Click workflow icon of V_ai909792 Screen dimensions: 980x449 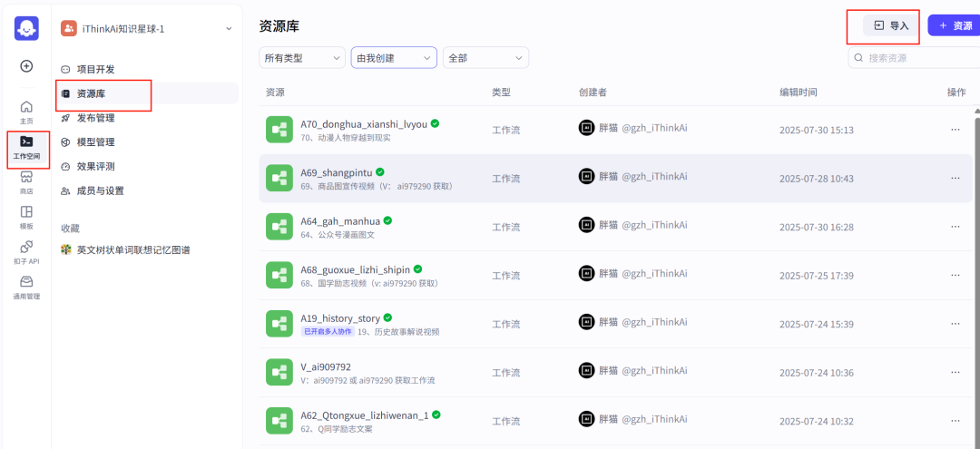click(x=279, y=372)
